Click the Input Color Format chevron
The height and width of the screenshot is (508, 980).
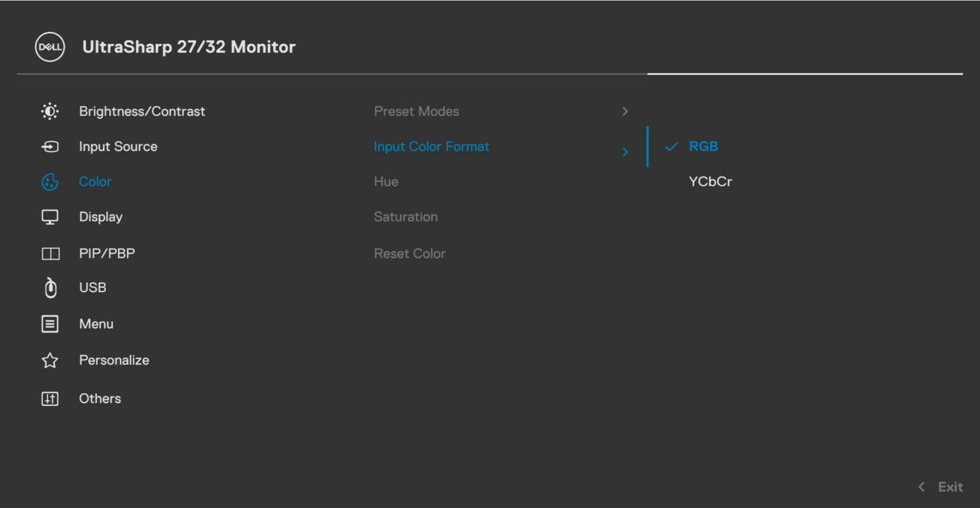coord(625,151)
